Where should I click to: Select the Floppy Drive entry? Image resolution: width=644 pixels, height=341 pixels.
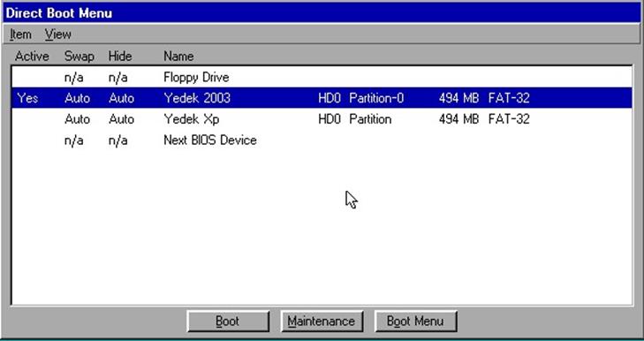pyautogui.click(x=322, y=77)
